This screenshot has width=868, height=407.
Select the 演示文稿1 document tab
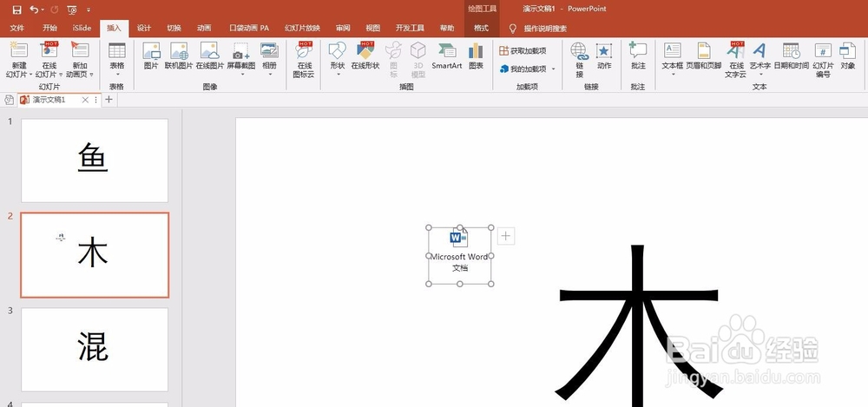tap(49, 100)
